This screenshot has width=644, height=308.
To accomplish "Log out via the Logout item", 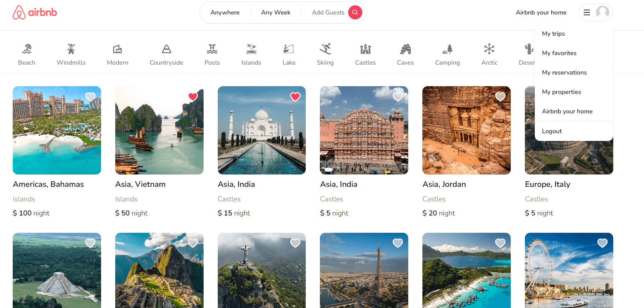I will pos(574,131).
